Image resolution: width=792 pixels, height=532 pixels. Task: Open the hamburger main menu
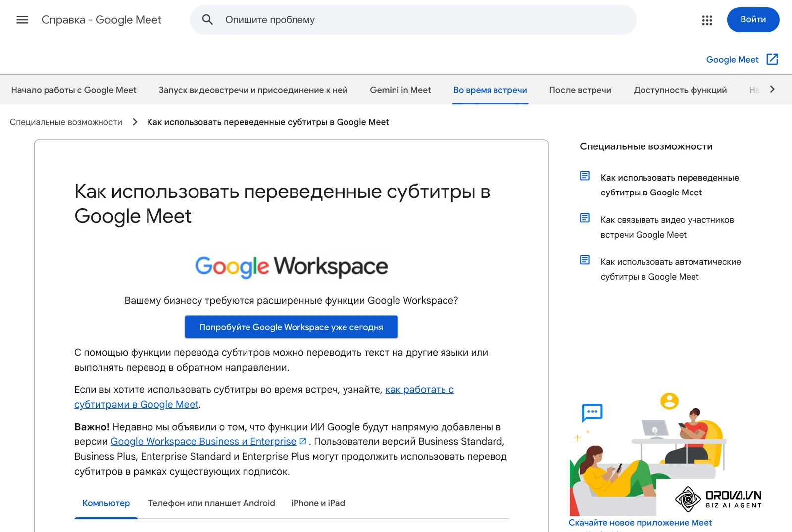tap(22, 20)
